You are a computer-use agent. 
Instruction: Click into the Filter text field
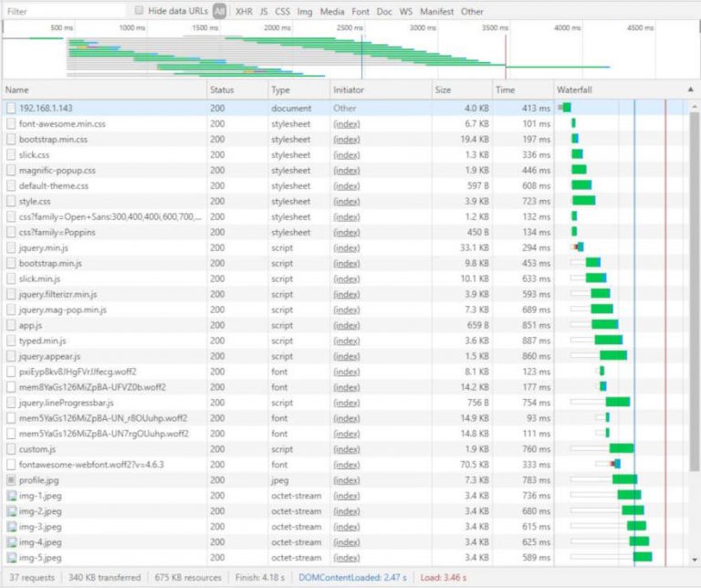pos(64,12)
